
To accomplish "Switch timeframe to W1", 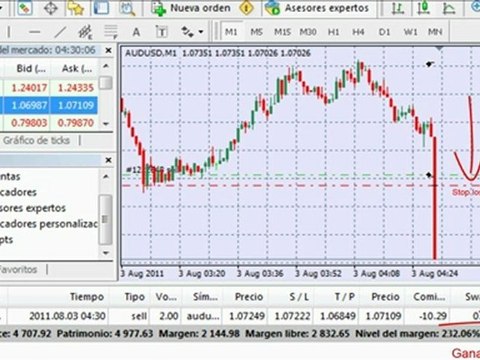I will tap(410, 32).
